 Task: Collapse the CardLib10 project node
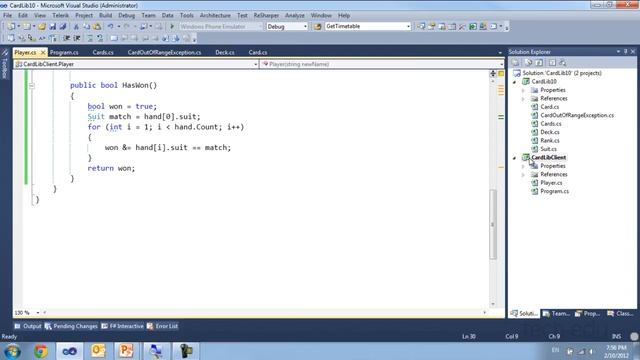click(515, 82)
